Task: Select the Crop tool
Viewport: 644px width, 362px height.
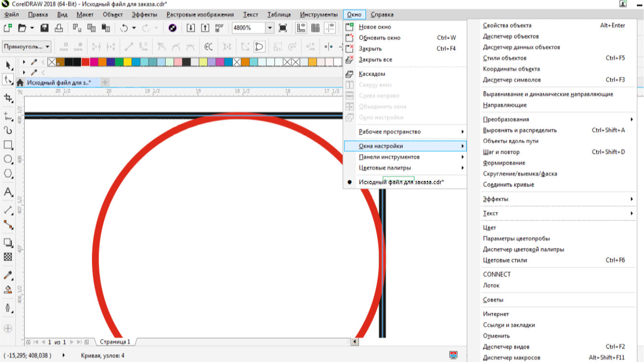Action: 8,98
